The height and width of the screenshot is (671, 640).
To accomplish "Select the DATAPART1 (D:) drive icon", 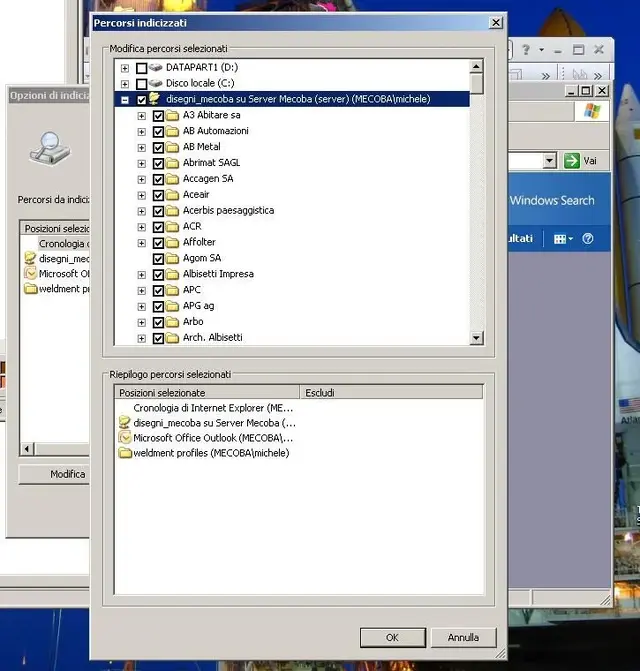I will (156, 67).
